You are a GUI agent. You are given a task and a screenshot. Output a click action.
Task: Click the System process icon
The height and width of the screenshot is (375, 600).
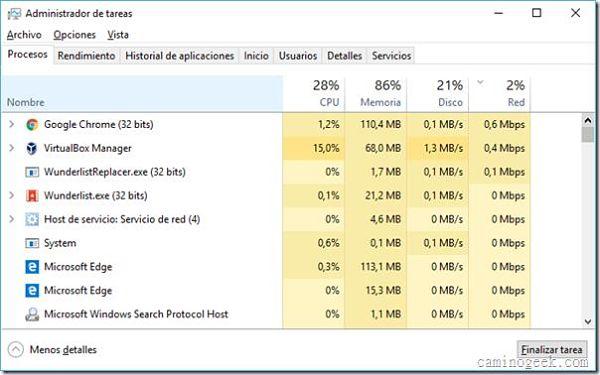tap(32, 243)
